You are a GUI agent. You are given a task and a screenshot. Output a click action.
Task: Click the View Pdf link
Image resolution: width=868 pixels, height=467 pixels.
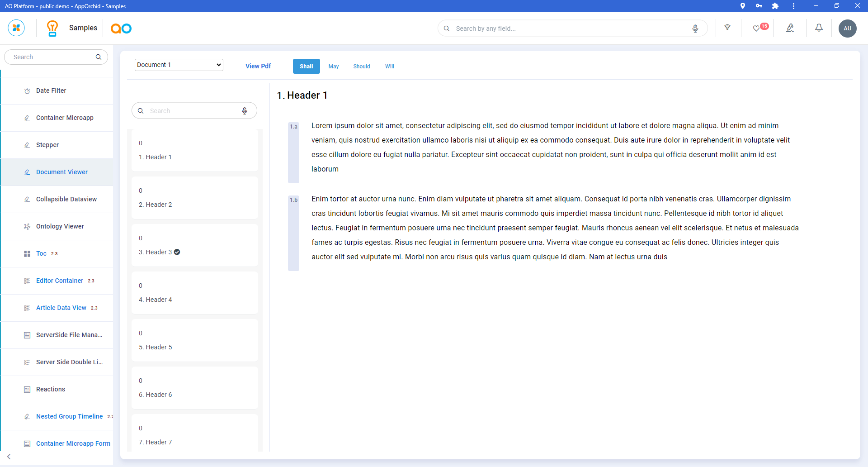click(258, 66)
